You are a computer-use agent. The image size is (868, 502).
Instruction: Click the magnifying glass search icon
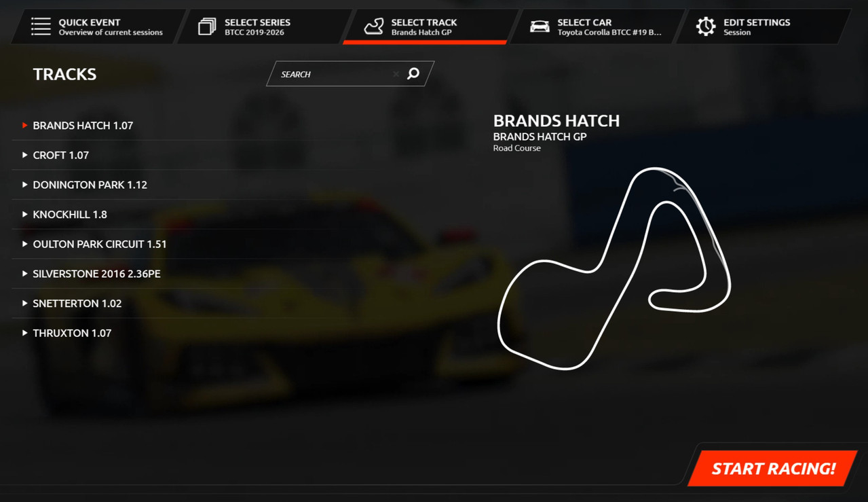[413, 73]
